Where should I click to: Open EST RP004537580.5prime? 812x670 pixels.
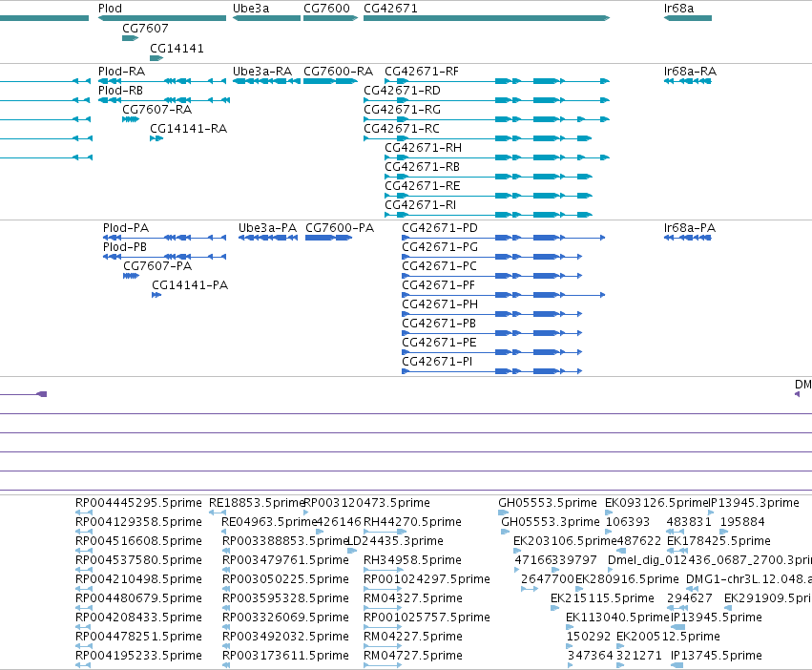click(138, 559)
